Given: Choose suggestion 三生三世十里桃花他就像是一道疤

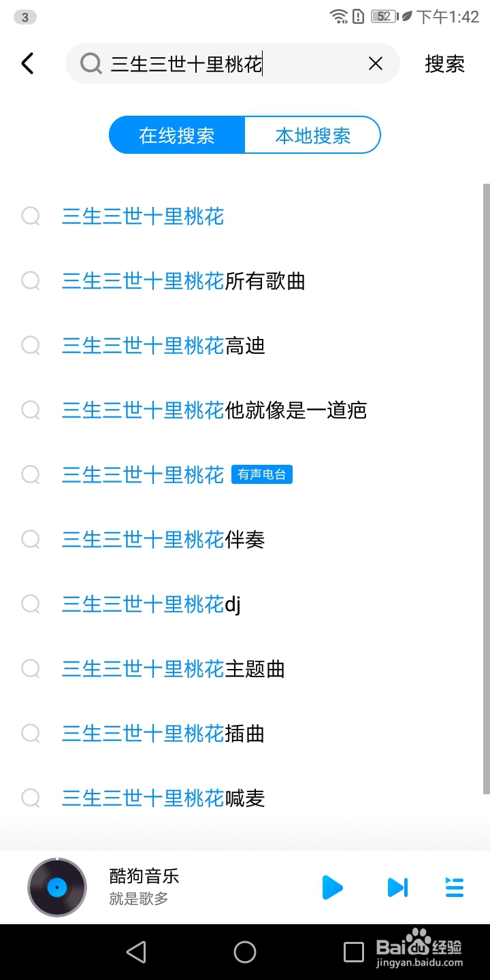Looking at the screenshot, I should click(214, 410).
